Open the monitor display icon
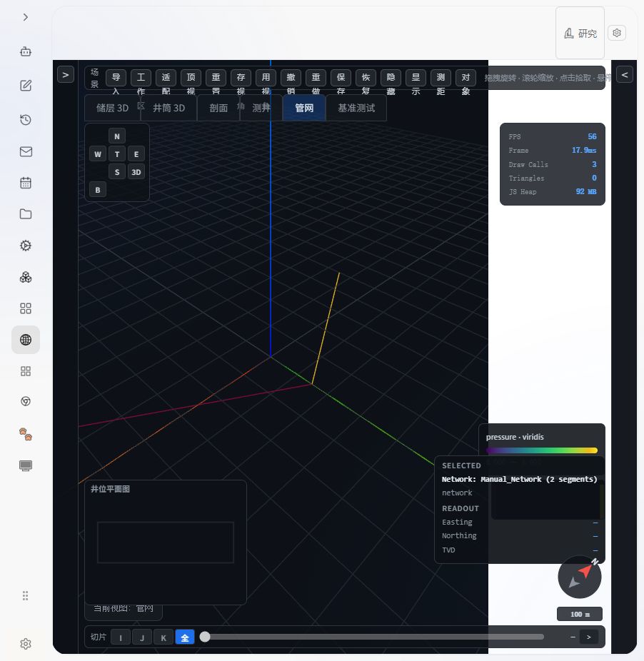The height and width of the screenshot is (661, 644). (26, 465)
